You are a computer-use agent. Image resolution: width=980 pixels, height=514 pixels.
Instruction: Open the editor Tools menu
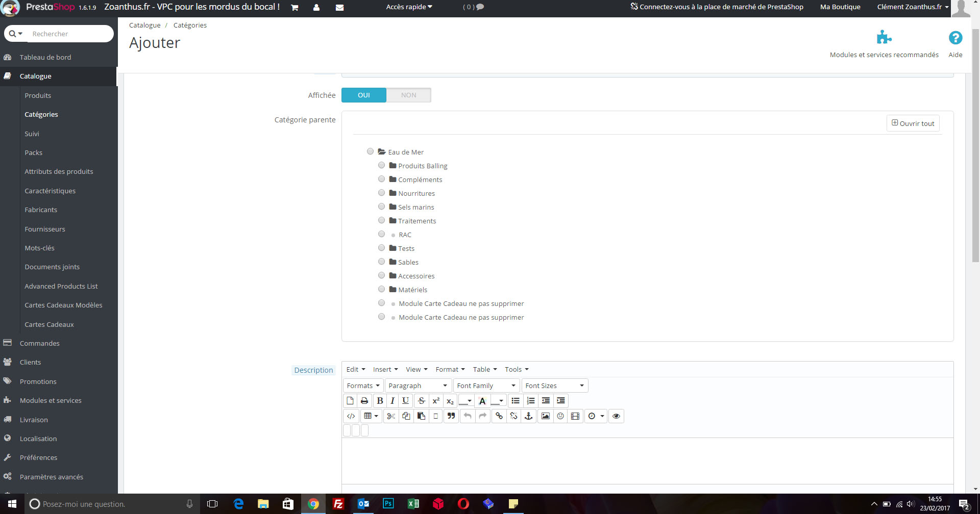click(x=517, y=370)
